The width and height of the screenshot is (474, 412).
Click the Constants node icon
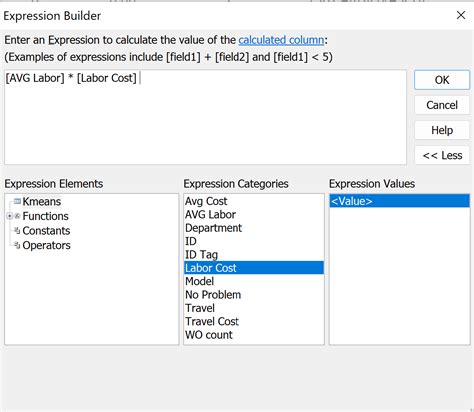[17, 231]
